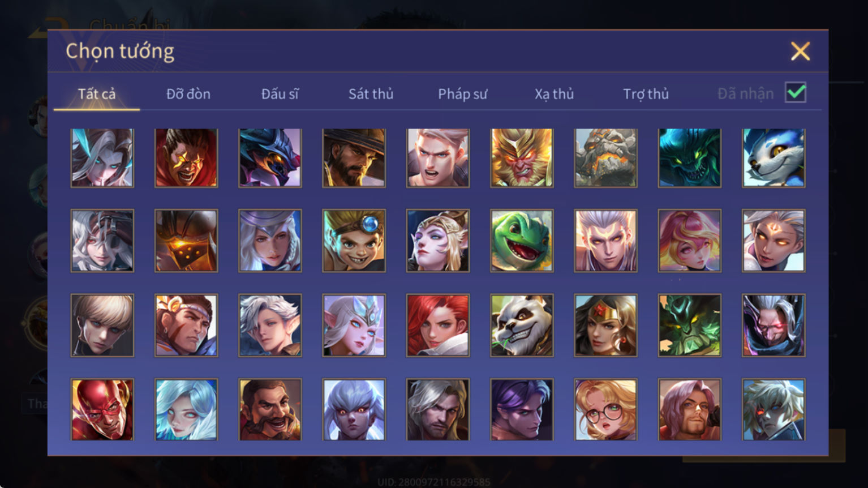The width and height of the screenshot is (868, 488).
Task: Open the Trợ thủ tab
Action: [x=646, y=94]
